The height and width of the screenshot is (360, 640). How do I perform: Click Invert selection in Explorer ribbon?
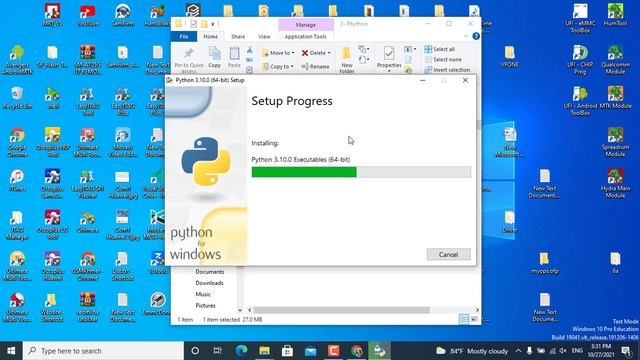(x=447, y=70)
